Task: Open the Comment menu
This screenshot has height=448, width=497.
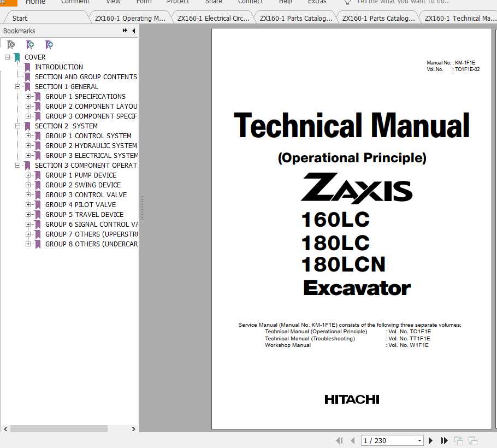Action: 75,3
